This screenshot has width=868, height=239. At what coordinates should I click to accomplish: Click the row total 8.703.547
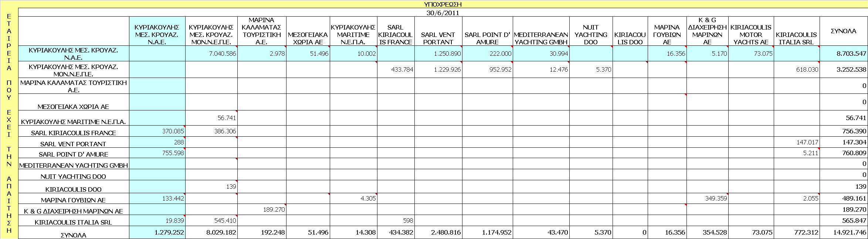click(x=844, y=54)
